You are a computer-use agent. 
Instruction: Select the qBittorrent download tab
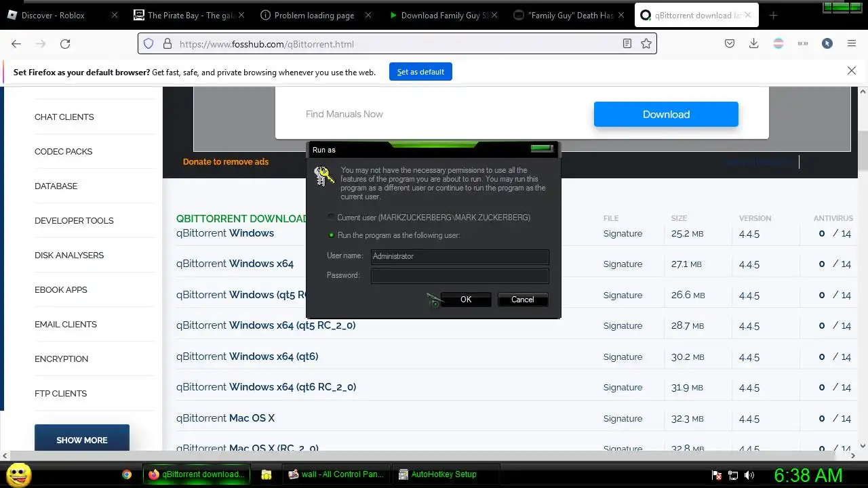(x=695, y=15)
